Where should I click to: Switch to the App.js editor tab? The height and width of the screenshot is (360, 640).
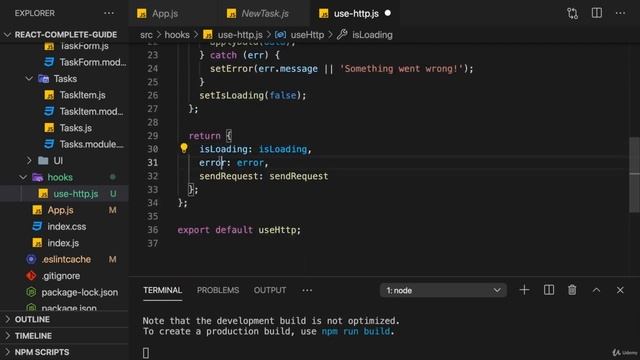click(x=173, y=13)
